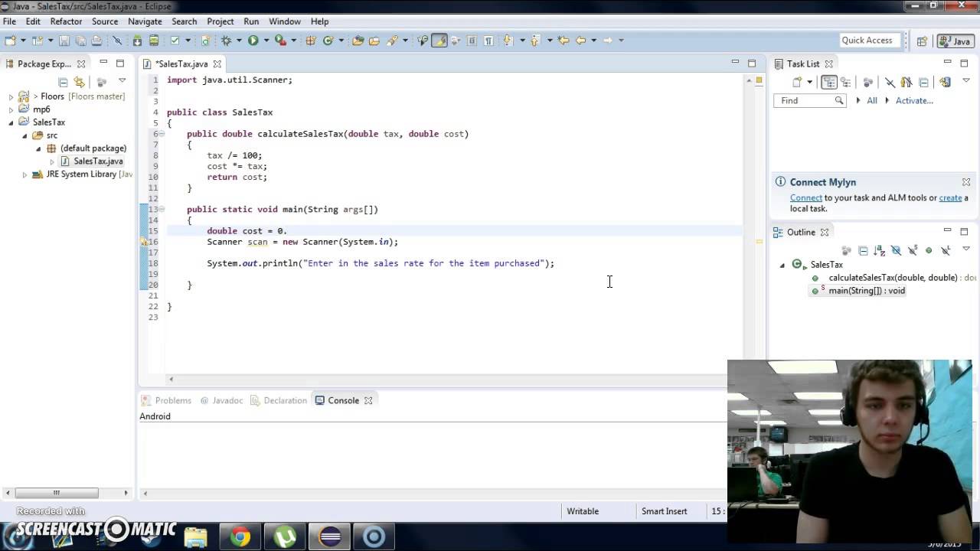
Task: Toggle Hide Local Types in Outline
Action: (x=946, y=250)
